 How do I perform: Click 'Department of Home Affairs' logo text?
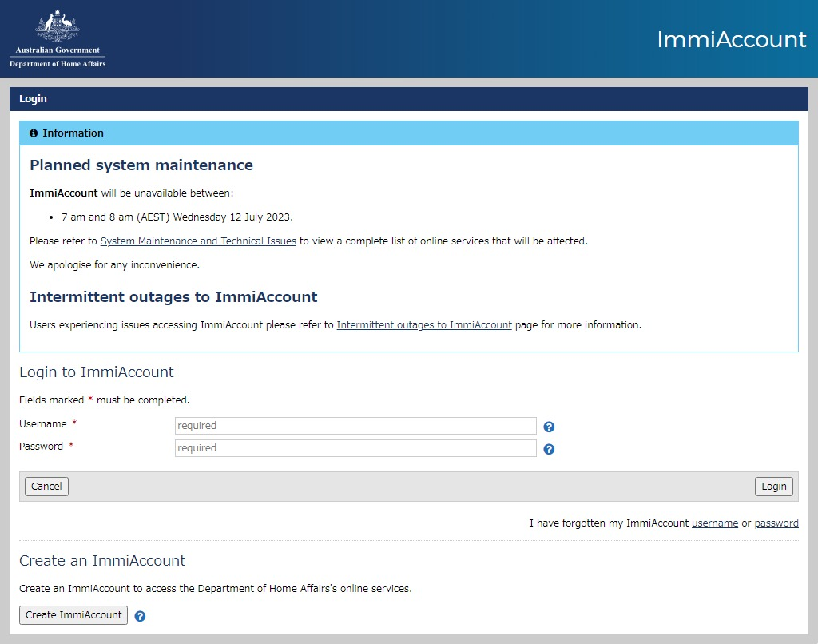(58, 64)
